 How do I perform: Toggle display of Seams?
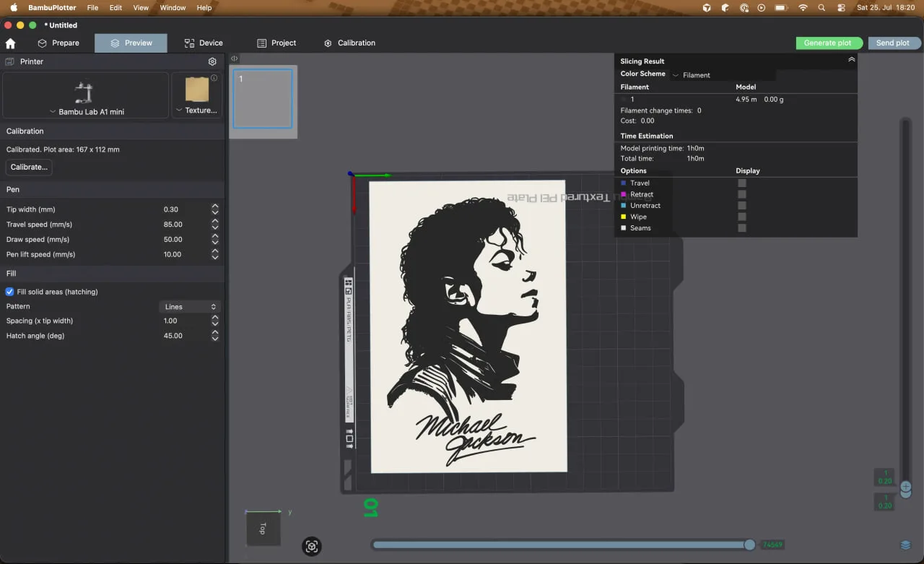pyautogui.click(x=742, y=228)
